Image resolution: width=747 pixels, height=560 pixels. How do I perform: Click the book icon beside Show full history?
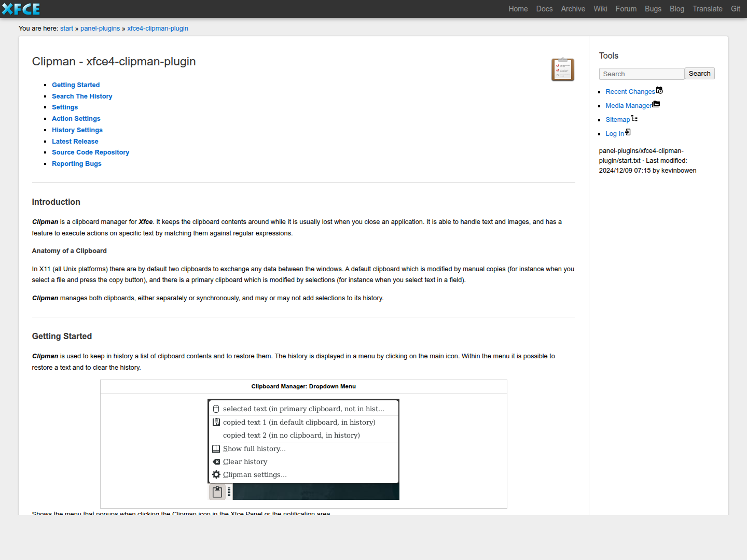tap(216, 449)
